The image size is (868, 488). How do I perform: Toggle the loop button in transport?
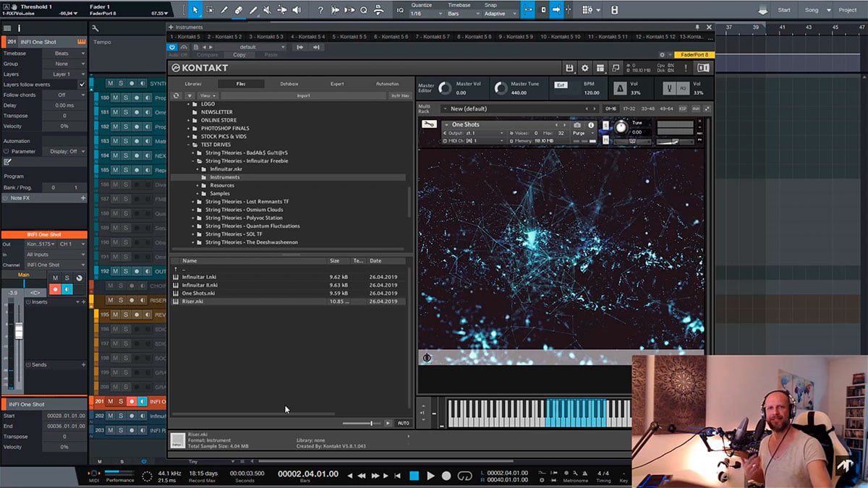(465, 476)
